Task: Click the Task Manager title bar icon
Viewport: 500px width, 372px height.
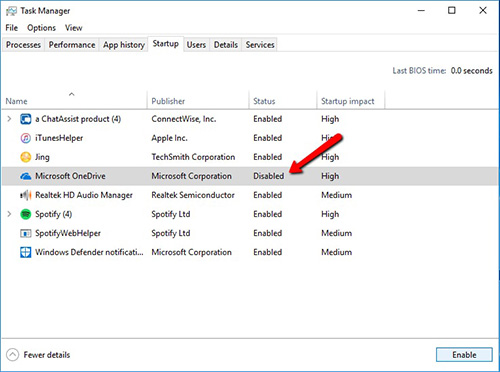Action: point(11,11)
